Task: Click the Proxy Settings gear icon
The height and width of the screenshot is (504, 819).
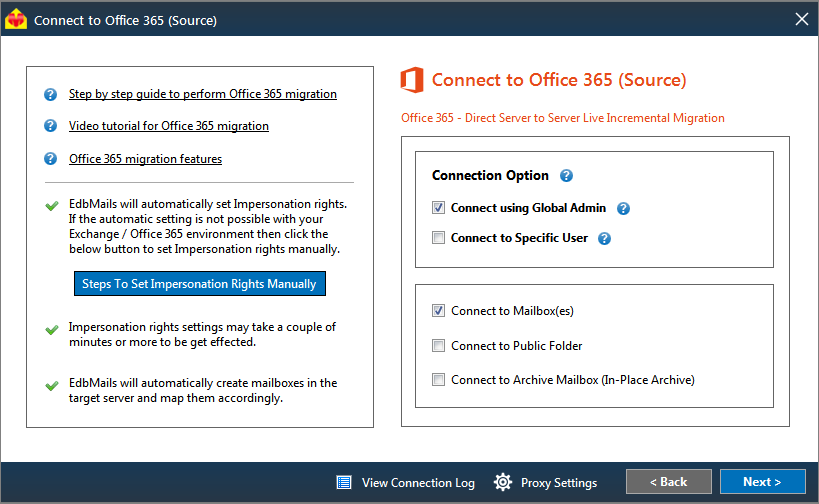Action: (x=503, y=482)
